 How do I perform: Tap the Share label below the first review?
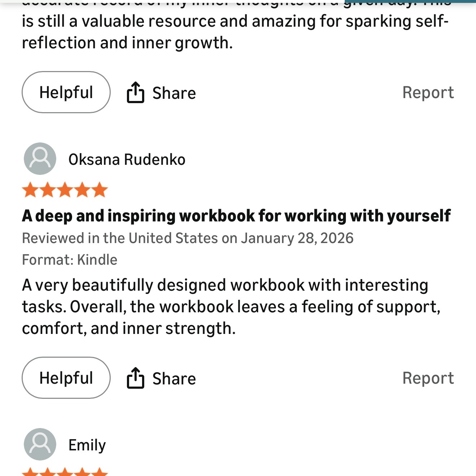174,93
